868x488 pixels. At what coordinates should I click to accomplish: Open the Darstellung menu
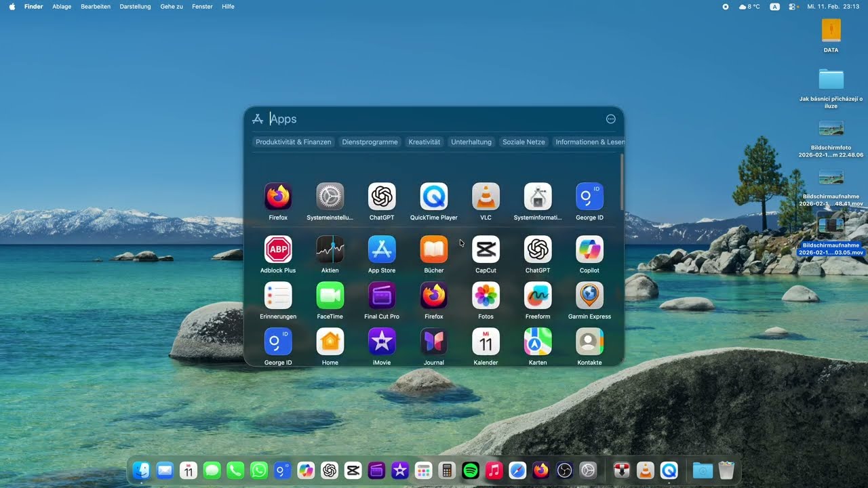[136, 6]
